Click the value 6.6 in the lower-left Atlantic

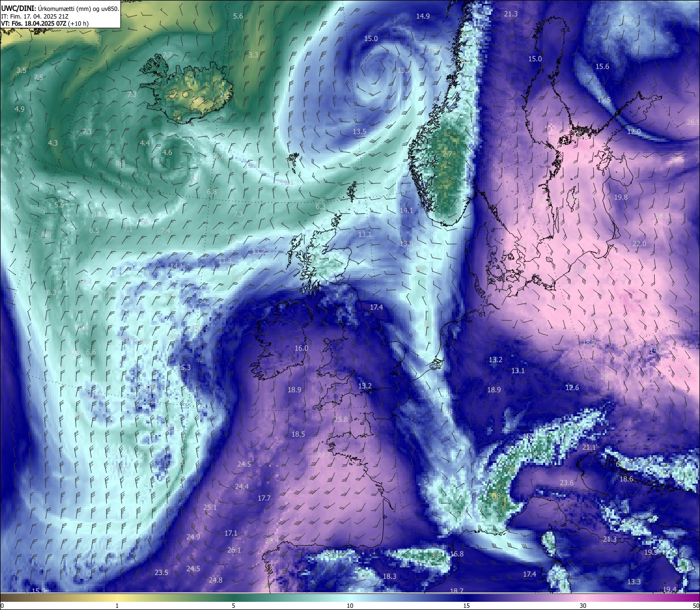[x=91, y=352]
